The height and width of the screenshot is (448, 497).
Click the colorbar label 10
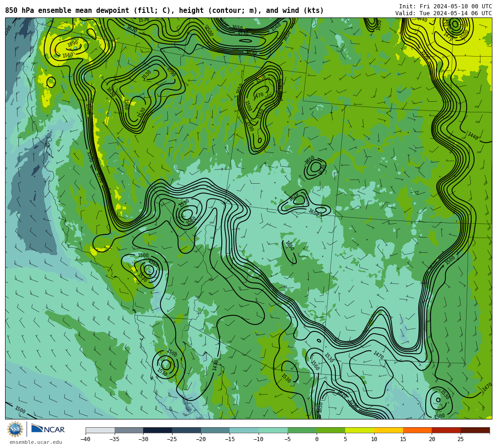pos(374,439)
